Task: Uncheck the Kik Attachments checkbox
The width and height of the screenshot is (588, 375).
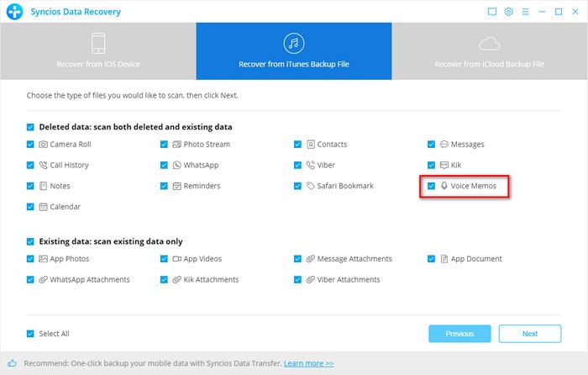Action: click(164, 280)
